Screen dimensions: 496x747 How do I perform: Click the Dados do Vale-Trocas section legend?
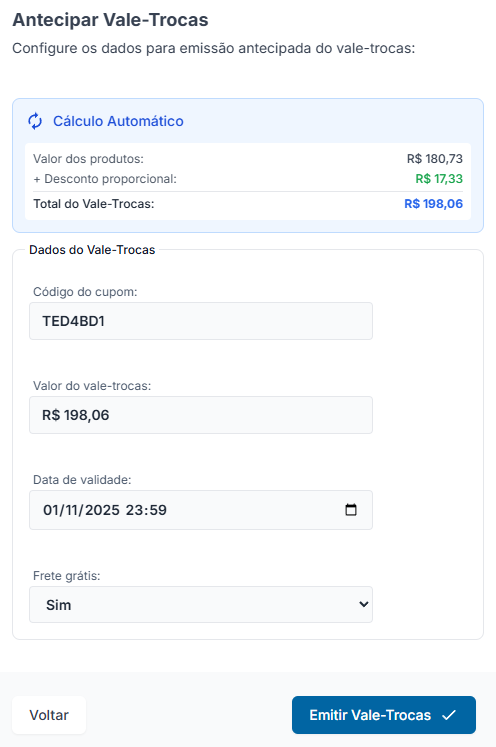tap(92, 250)
